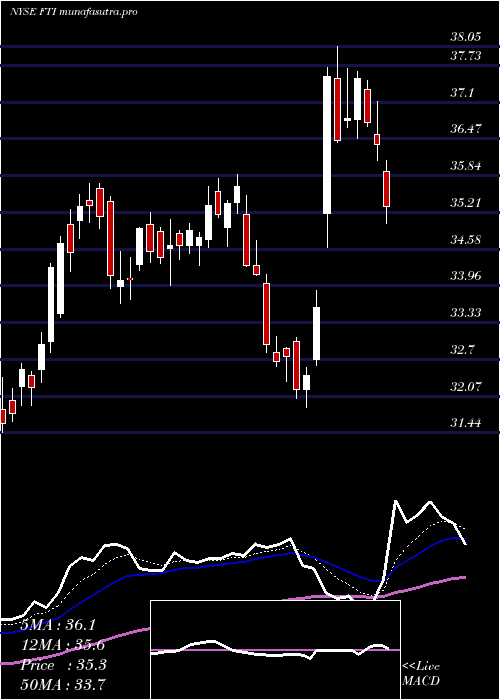
Task: Click the 36.47 price axis label
Action: (x=466, y=129)
